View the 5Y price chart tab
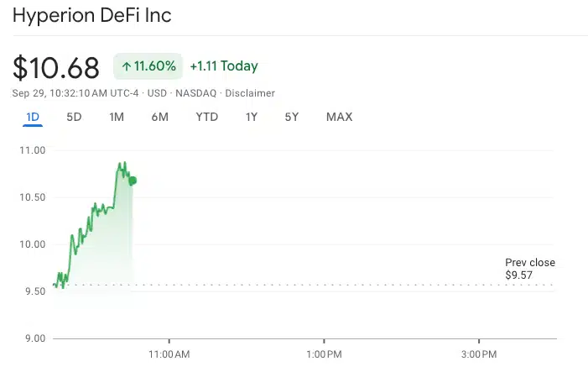Screen dimensions: 588x372 click(291, 117)
